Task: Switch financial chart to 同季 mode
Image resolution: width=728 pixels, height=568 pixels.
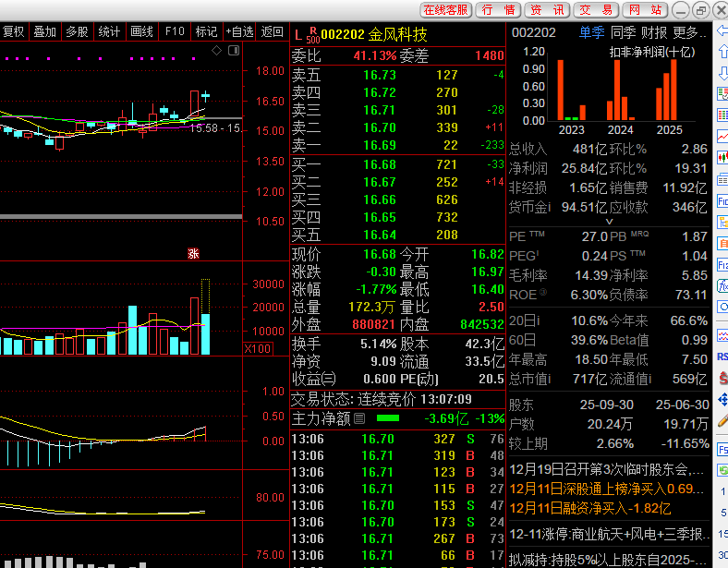Action: 623,32
